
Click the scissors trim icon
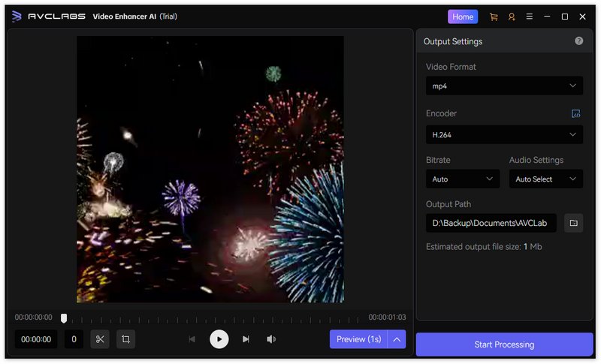pos(100,339)
